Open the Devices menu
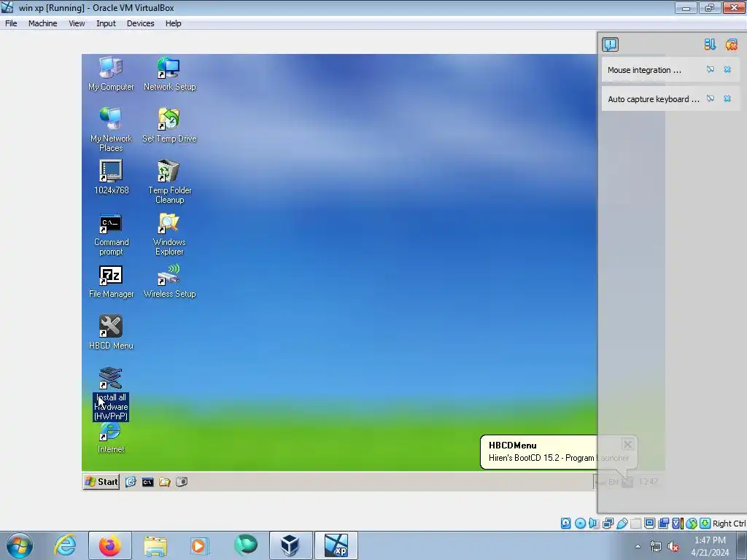 click(x=140, y=23)
